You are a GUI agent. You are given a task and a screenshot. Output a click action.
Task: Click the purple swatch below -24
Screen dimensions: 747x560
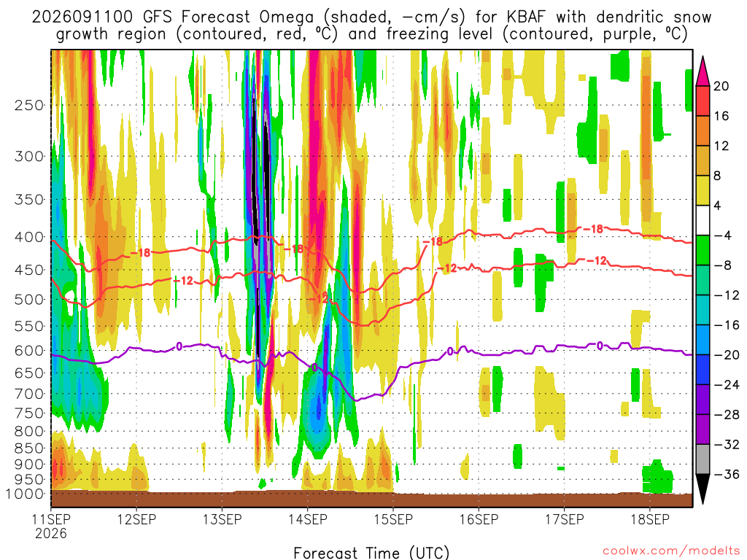[703, 399]
